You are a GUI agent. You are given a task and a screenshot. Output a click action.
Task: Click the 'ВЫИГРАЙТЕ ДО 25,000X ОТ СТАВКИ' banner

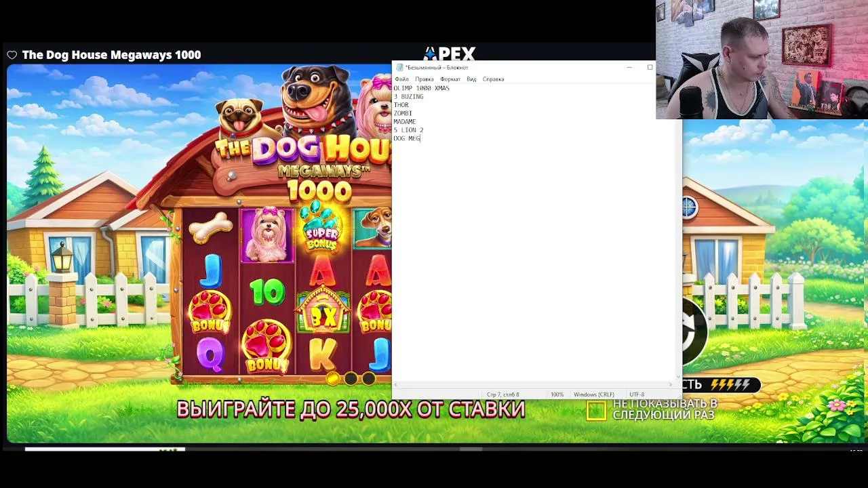click(x=351, y=409)
